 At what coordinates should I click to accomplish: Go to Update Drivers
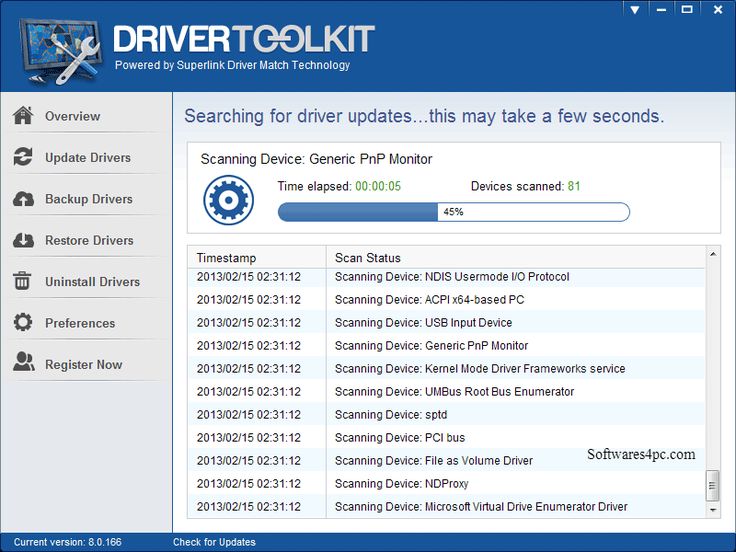[x=86, y=157]
